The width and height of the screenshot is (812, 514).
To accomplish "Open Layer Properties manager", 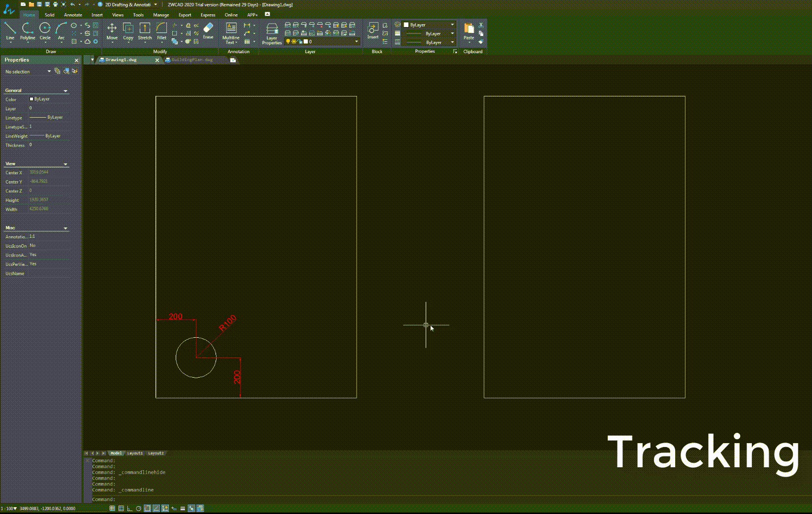I will click(271, 31).
